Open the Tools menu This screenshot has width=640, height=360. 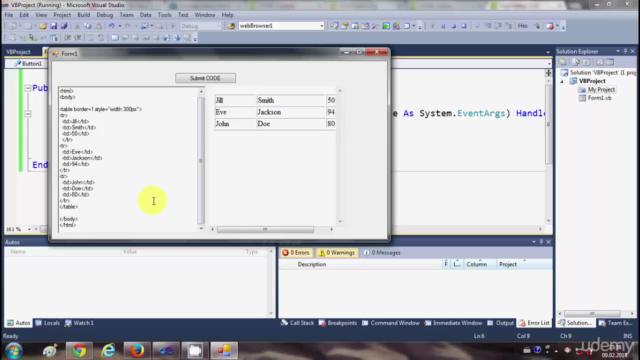click(164, 15)
